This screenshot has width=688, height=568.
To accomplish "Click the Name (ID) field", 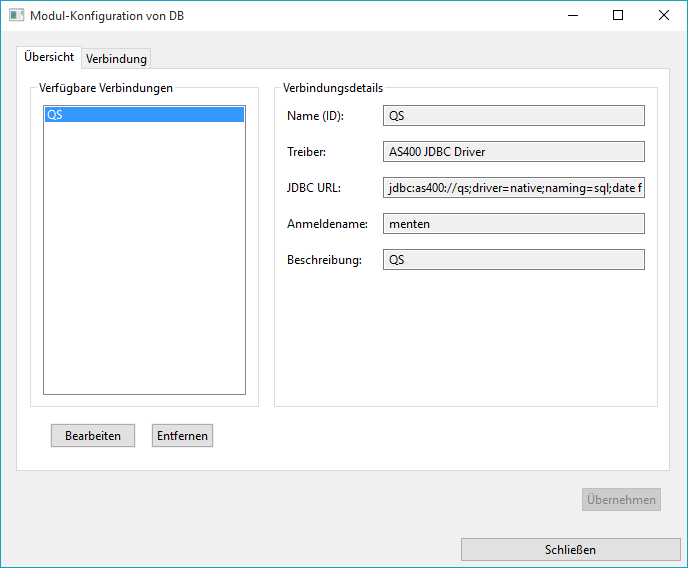I will pos(513,116).
